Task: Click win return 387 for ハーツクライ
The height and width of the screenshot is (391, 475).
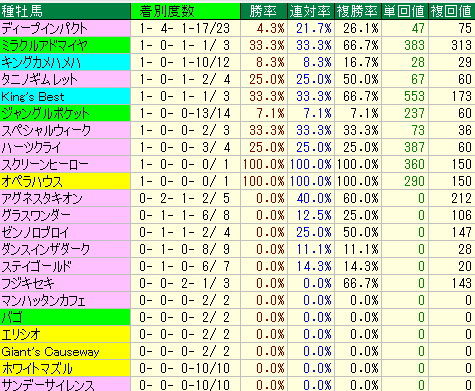Action: pos(414,147)
